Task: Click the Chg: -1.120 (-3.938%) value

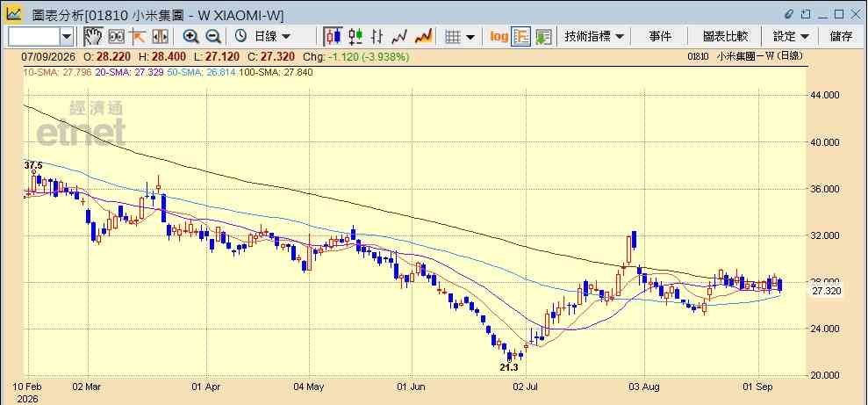Action: pos(357,56)
